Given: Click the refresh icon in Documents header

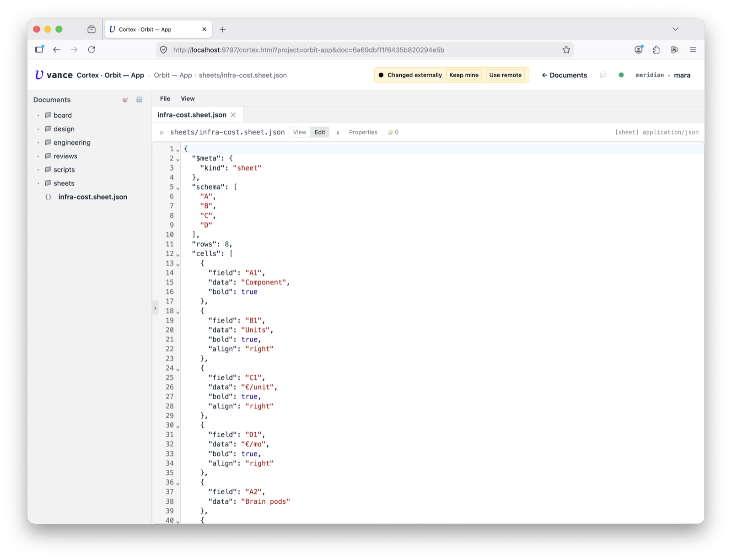Looking at the screenshot, I should click(140, 100).
